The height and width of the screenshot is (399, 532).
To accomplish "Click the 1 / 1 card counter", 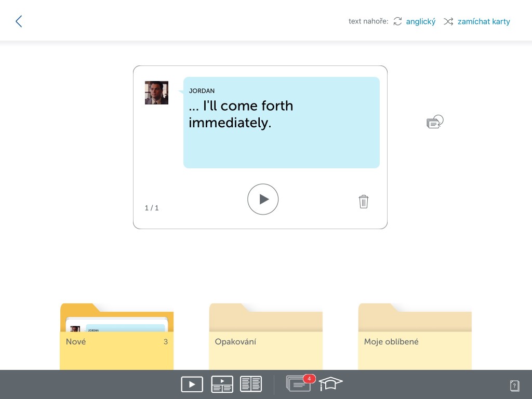I will click(x=152, y=208).
